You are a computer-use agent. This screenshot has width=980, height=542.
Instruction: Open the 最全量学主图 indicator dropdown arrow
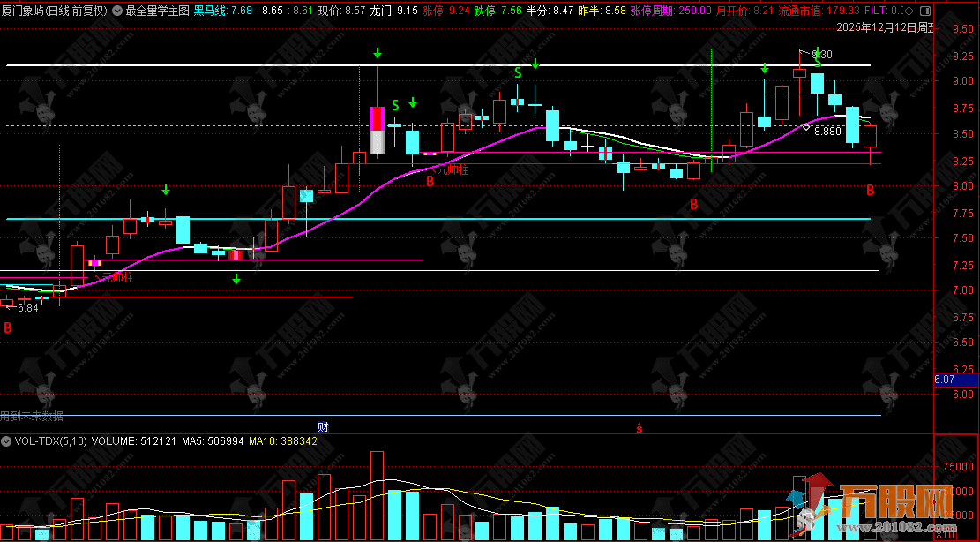(x=118, y=11)
